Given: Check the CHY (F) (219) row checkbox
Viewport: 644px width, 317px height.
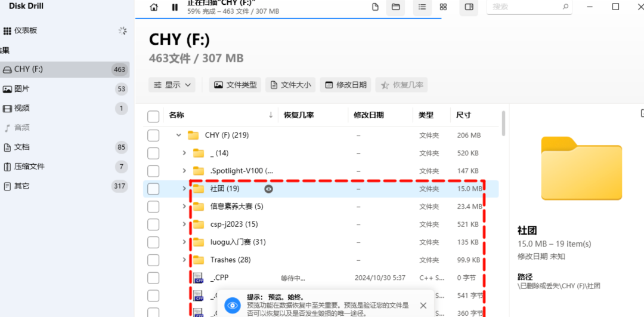Looking at the screenshot, I should [153, 136].
